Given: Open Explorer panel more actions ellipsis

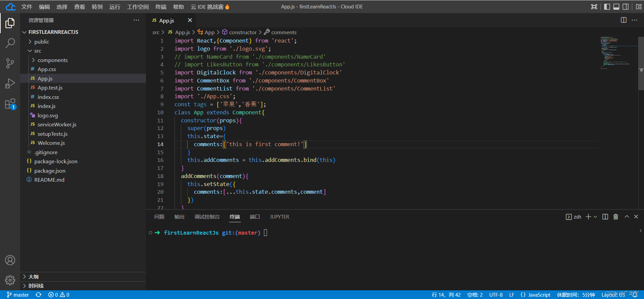Looking at the screenshot, I should point(136,20).
